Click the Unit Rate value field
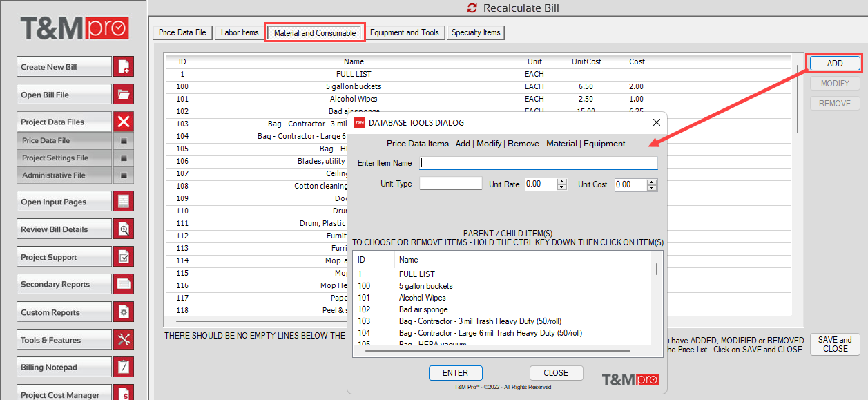Image resolution: width=868 pixels, height=400 pixels. pos(541,184)
